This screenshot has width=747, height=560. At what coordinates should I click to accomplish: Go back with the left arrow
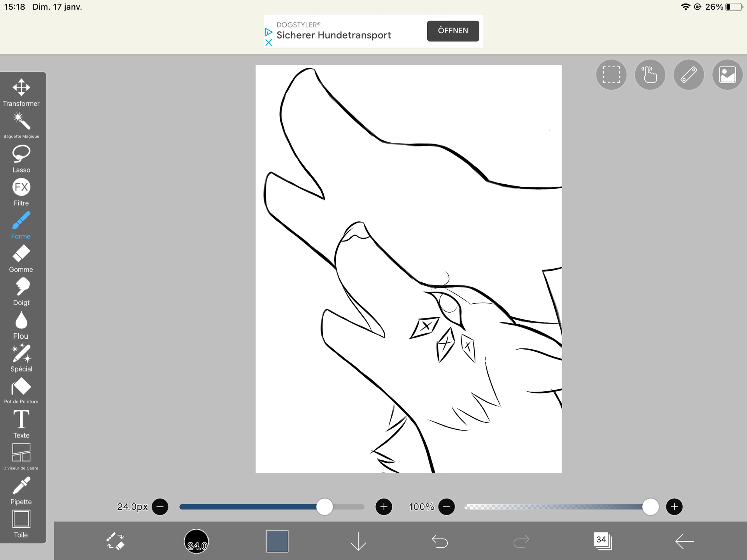[x=684, y=541]
